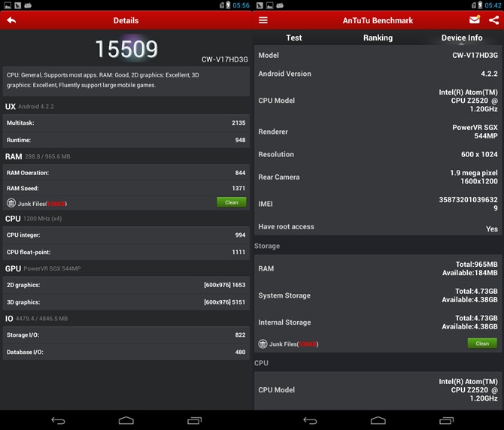The image size is (504, 430).
Task: Switch to the Ranking tab
Action: pyautogui.click(x=378, y=38)
